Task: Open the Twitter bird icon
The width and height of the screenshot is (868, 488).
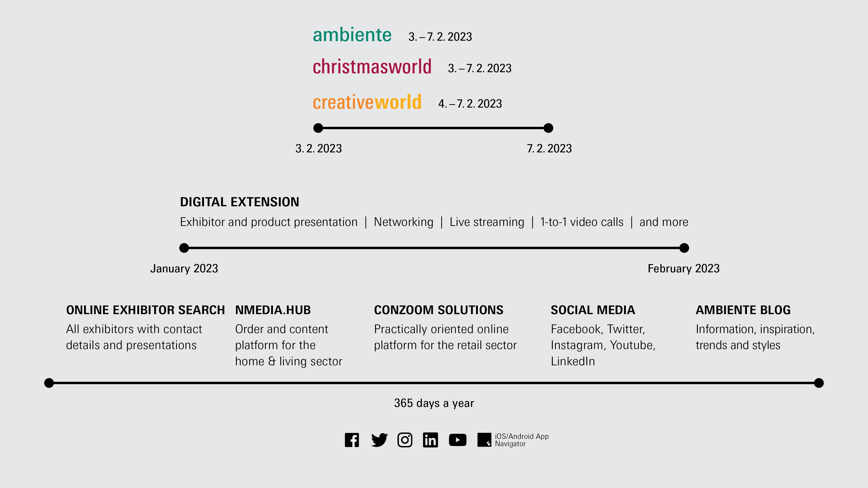Action: 379,440
